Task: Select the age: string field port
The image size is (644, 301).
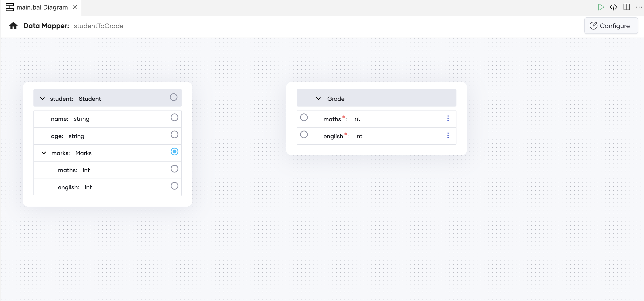Action: pos(174,134)
